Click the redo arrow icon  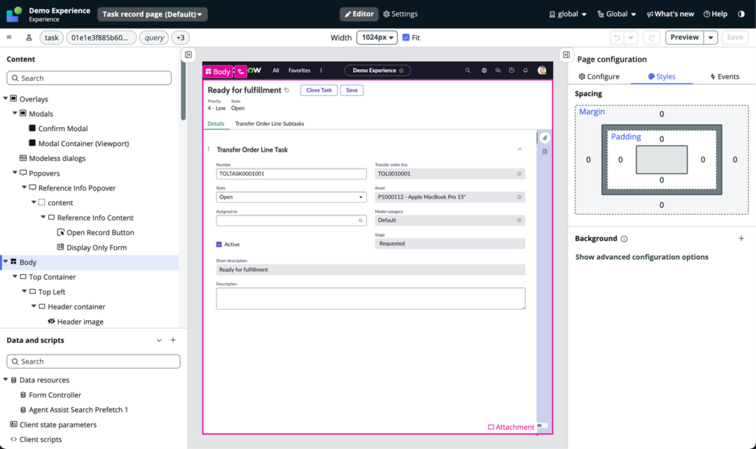coord(651,38)
